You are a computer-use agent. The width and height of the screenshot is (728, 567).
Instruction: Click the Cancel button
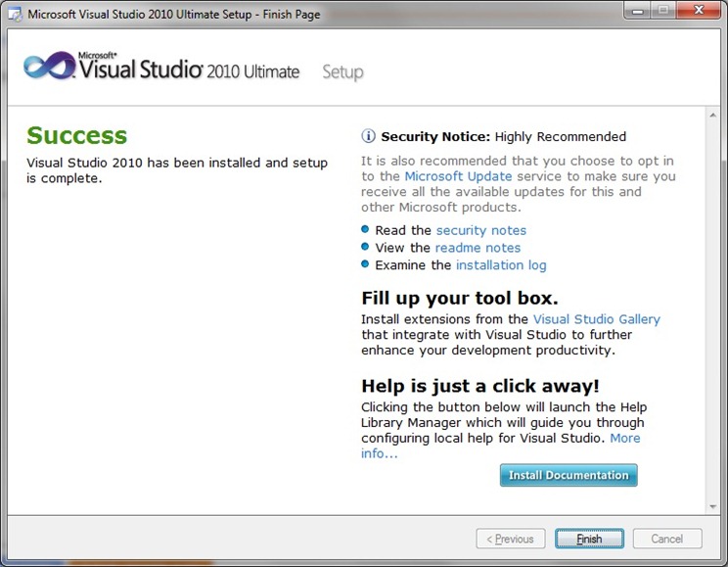(667, 539)
